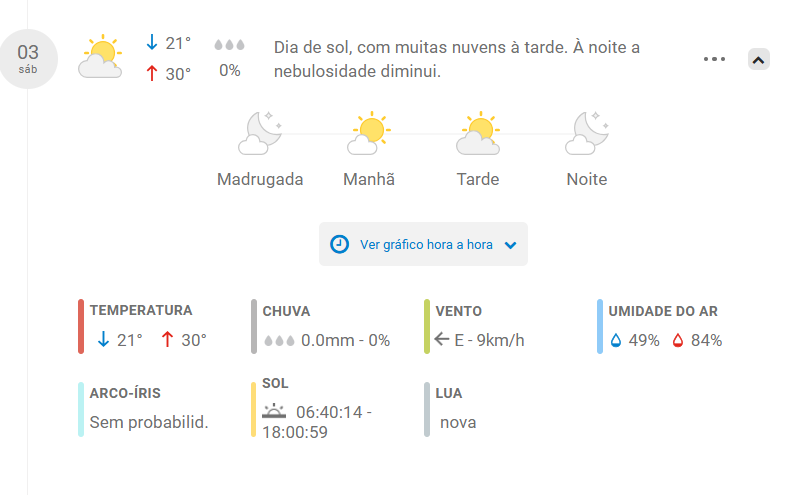Click the red TEMPERATURA color bar
This screenshot has width=788, height=495.
coord(81,327)
